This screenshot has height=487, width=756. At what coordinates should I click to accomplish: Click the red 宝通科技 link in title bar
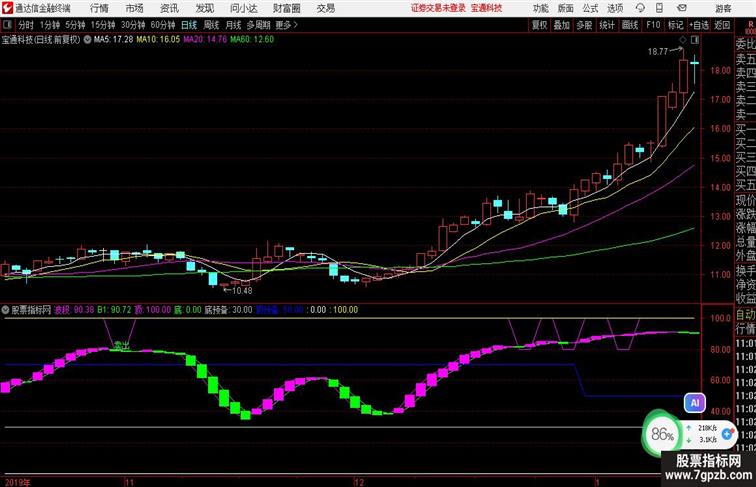486,8
